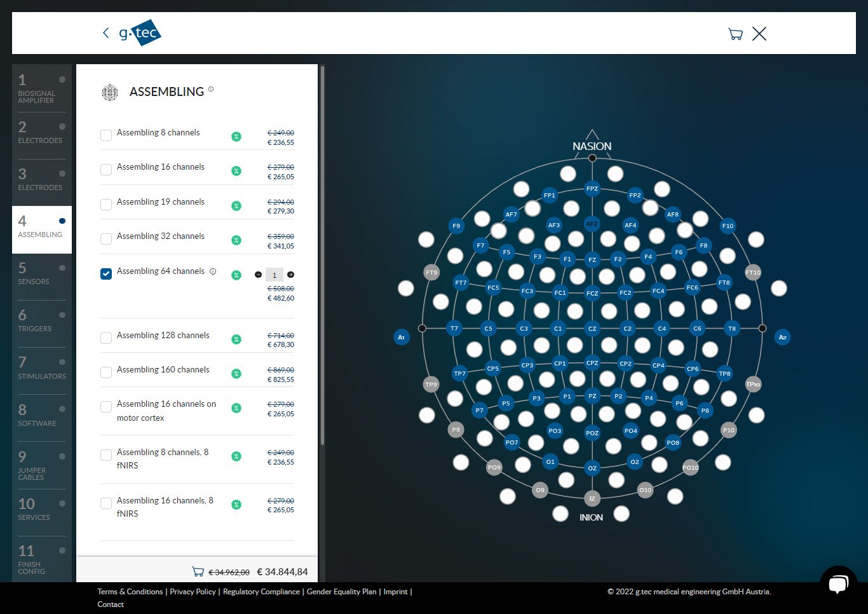Image resolution: width=868 pixels, height=614 pixels.
Task: Increase Assembling 64 channels quantity
Action: point(291,275)
